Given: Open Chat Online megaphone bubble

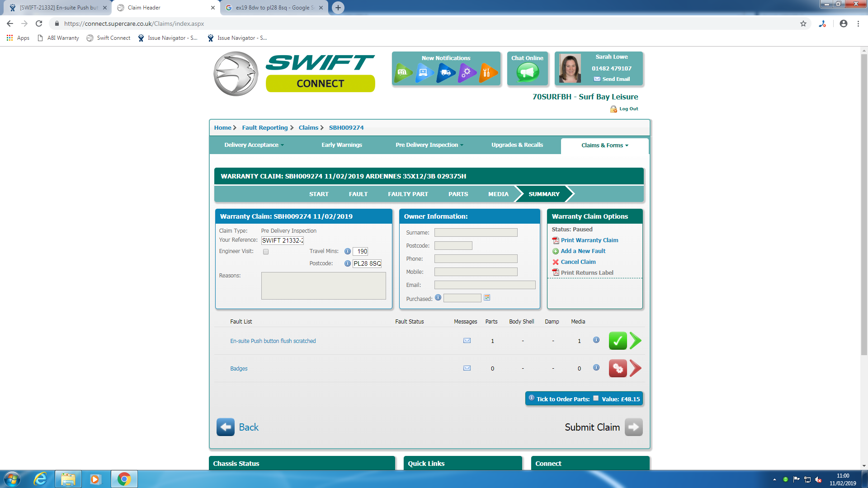Looking at the screenshot, I should tap(528, 72).
